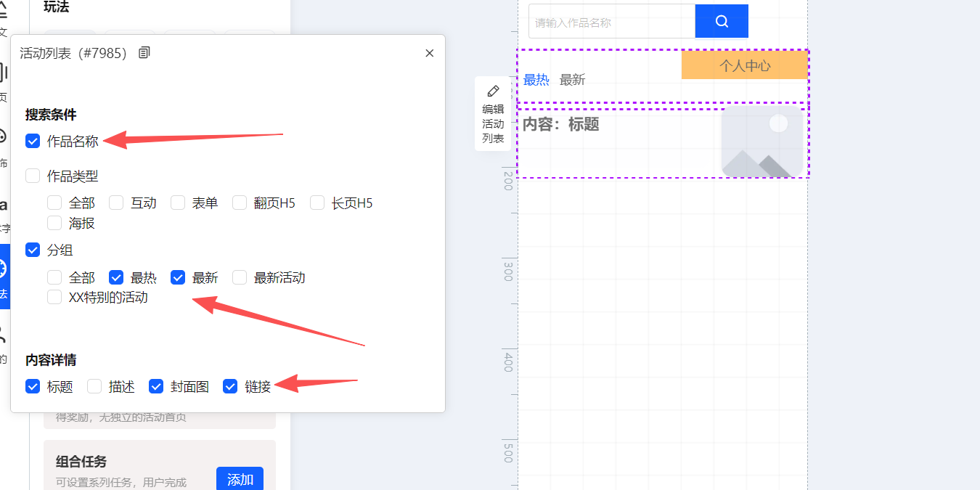Click the 添加 button beside 组合任务
The width and height of the screenshot is (980, 490).
point(240,479)
